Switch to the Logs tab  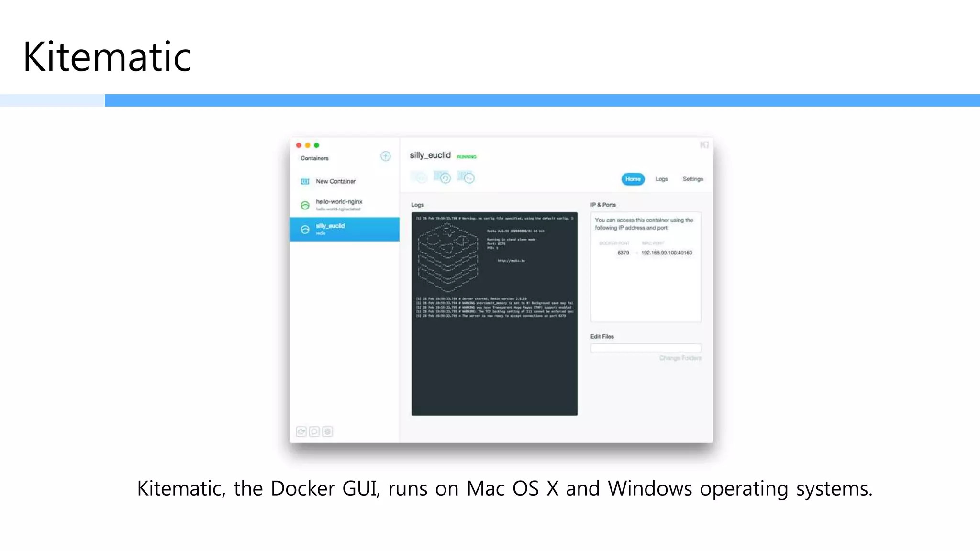pos(661,179)
